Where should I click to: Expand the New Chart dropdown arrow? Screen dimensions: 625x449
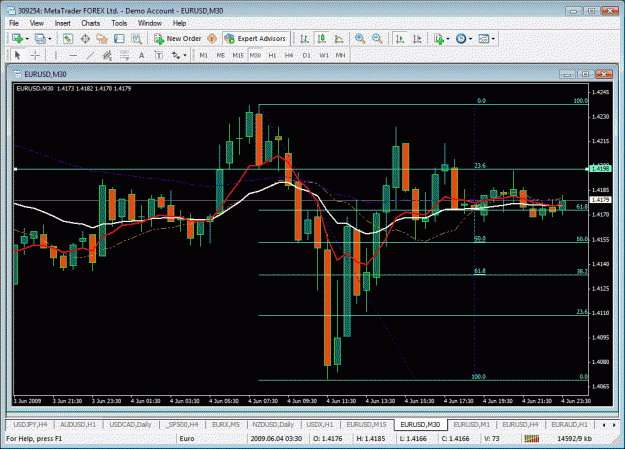[x=27, y=39]
